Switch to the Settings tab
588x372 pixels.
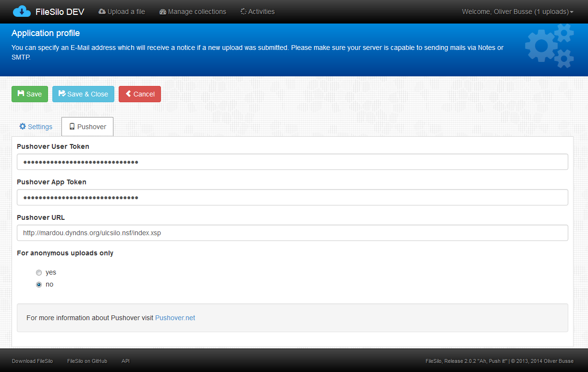(x=36, y=127)
